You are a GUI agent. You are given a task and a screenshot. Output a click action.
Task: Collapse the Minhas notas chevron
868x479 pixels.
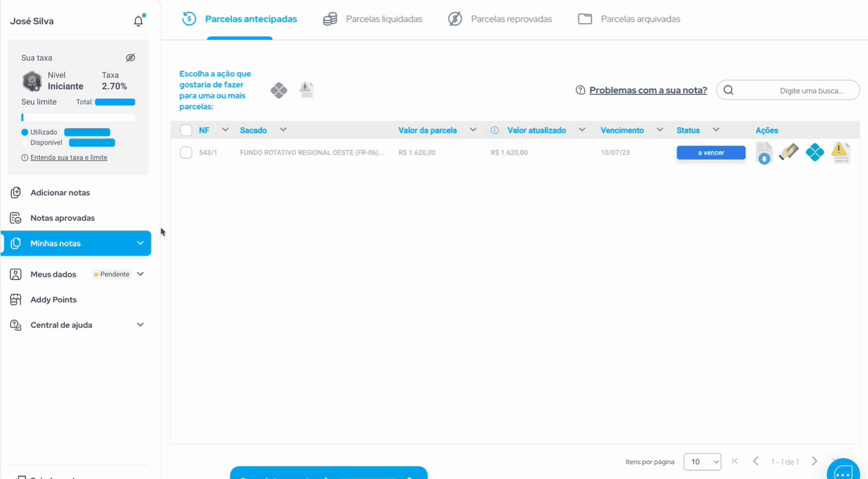140,243
